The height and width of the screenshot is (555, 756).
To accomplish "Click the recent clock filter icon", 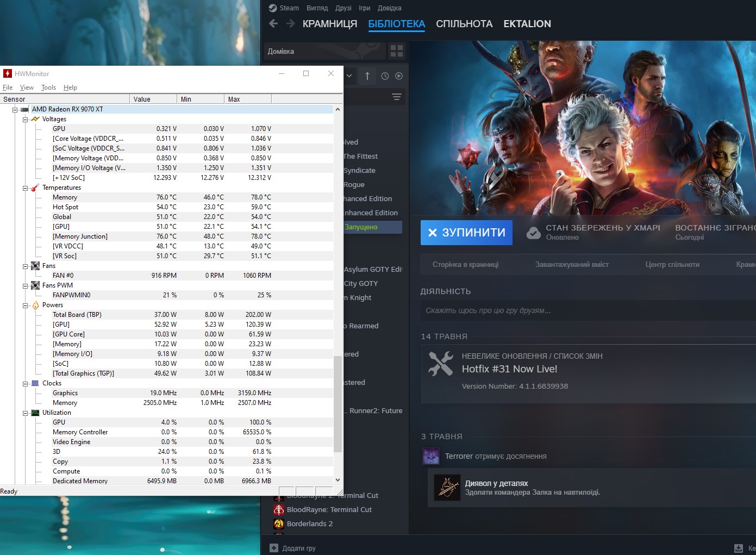I will click(385, 76).
